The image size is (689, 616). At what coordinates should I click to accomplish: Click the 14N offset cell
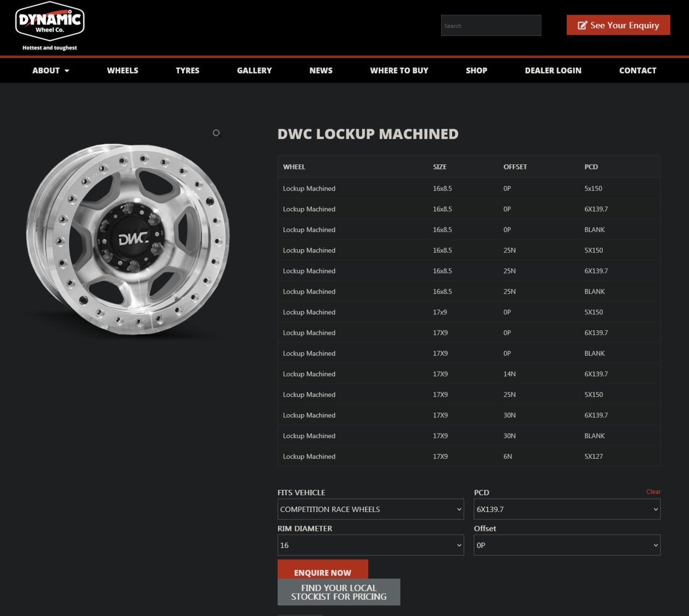pyautogui.click(x=510, y=374)
